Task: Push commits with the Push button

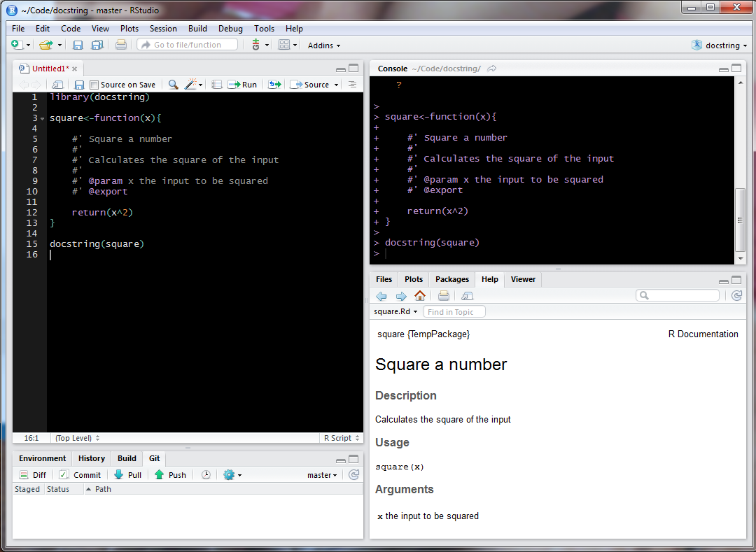Action: (170, 475)
